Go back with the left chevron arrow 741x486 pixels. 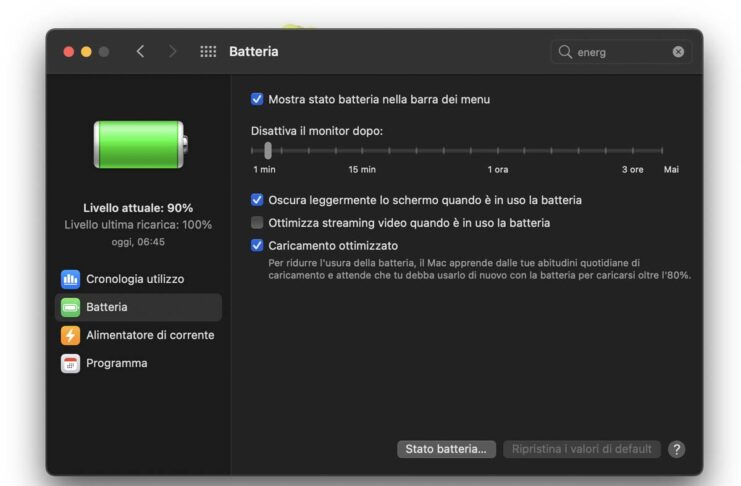(x=140, y=52)
